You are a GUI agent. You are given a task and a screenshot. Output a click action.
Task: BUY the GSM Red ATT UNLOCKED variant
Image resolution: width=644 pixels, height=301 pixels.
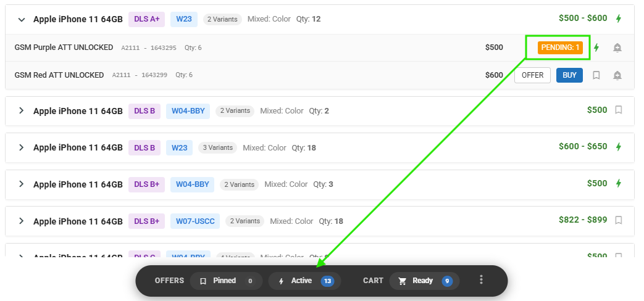(569, 75)
